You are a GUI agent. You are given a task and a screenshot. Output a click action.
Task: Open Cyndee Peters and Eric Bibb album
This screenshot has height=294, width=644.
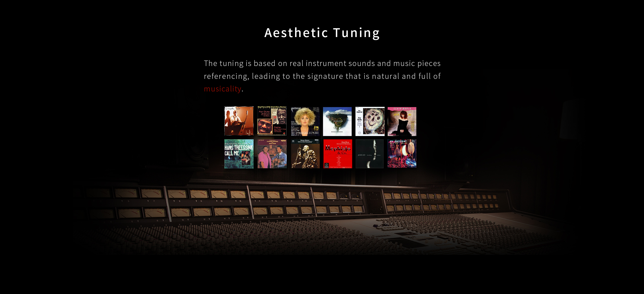(272, 154)
